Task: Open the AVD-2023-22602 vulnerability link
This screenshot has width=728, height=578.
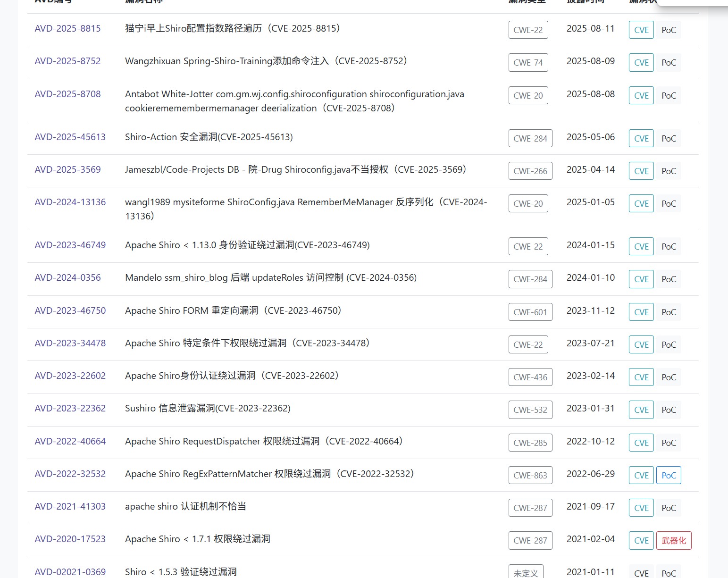Action: [x=70, y=376]
